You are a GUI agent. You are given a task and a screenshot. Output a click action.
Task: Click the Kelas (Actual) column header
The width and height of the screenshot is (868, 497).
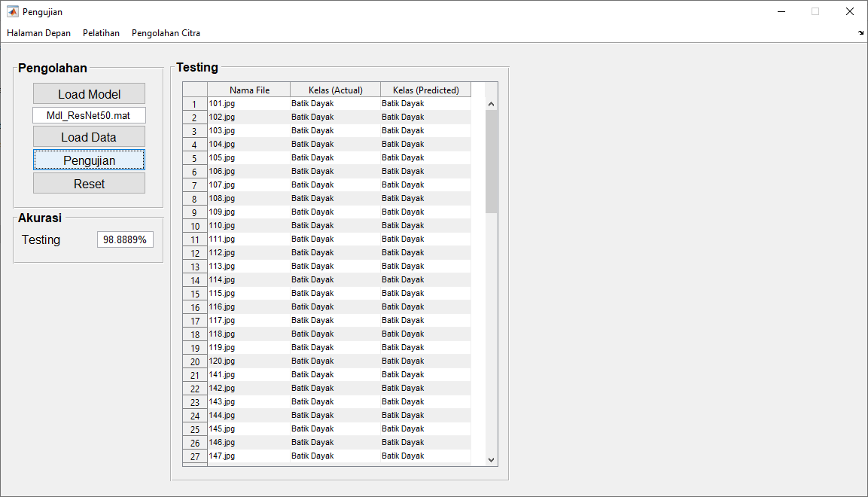click(335, 90)
